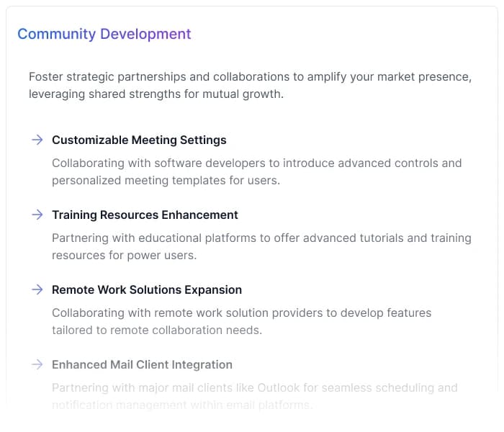Click the 'Foster strategic partnerships' intro paragraph
Screen dimensions: 504x432
pos(250,85)
